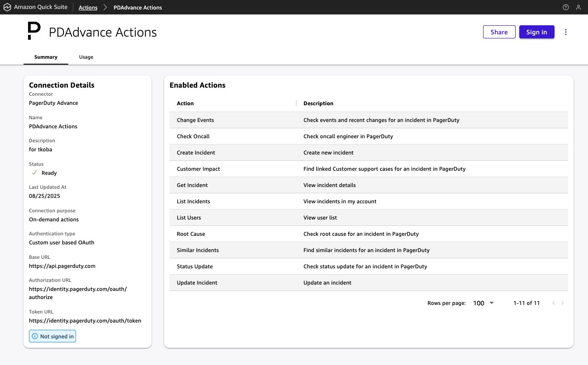Switch to the Usage tab
This screenshot has height=365, width=588.
86,57
